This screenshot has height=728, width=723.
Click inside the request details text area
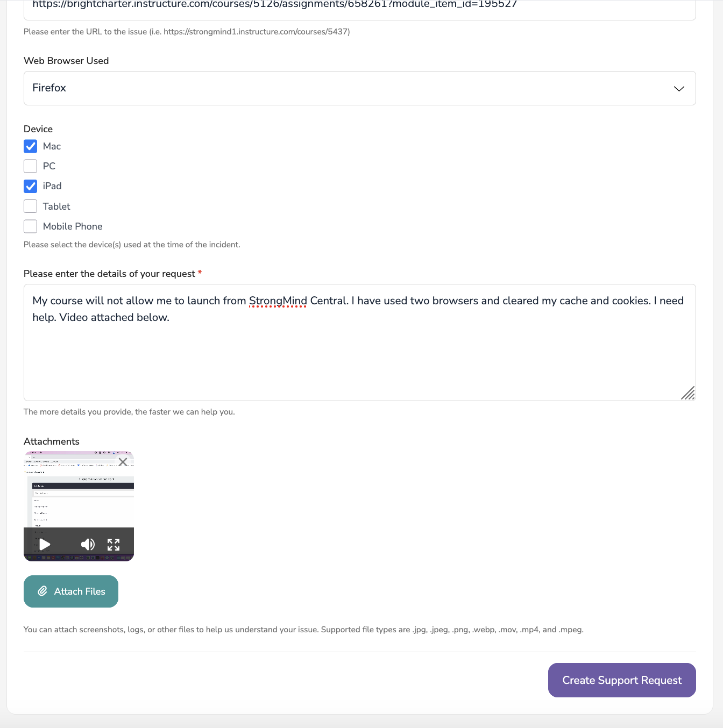point(359,342)
